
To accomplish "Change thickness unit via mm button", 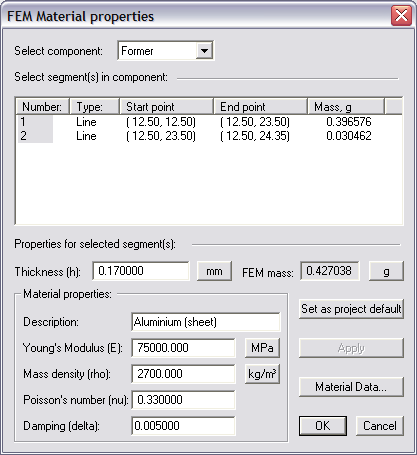I will click(214, 271).
